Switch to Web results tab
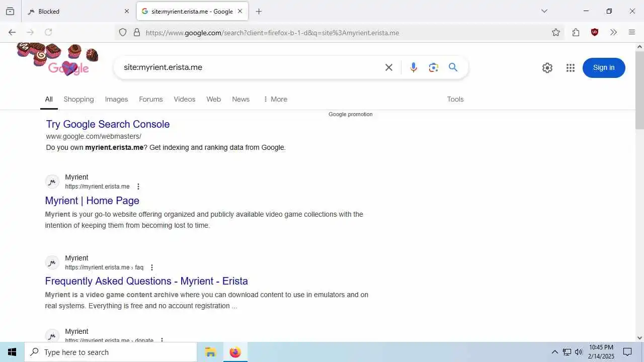 tap(213, 100)
